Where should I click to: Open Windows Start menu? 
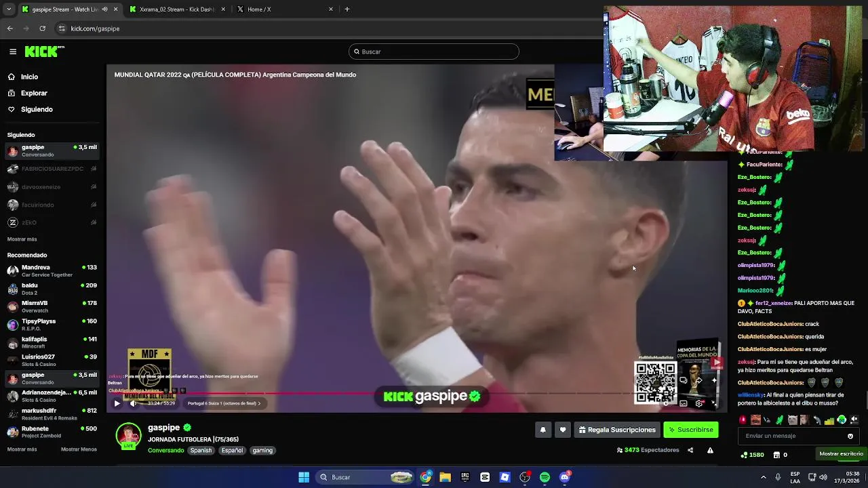304,477
